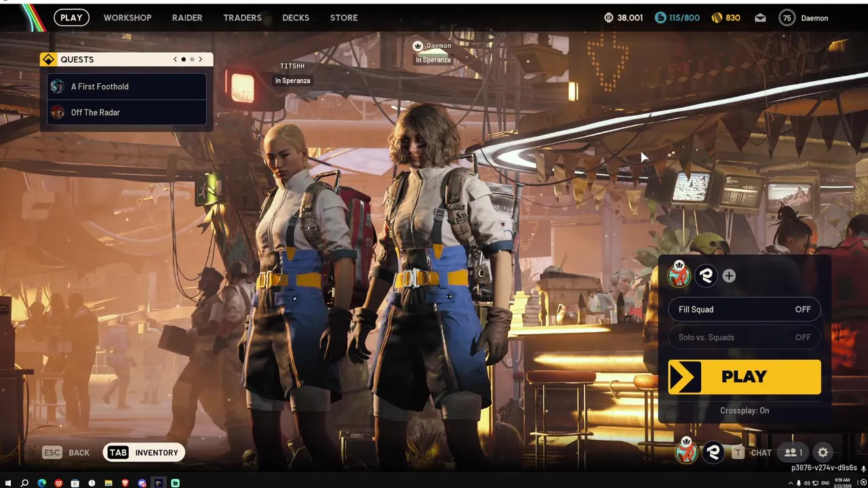
Task: Launch Microsoft Edge from taskbar
Action: tap(41, 483)
